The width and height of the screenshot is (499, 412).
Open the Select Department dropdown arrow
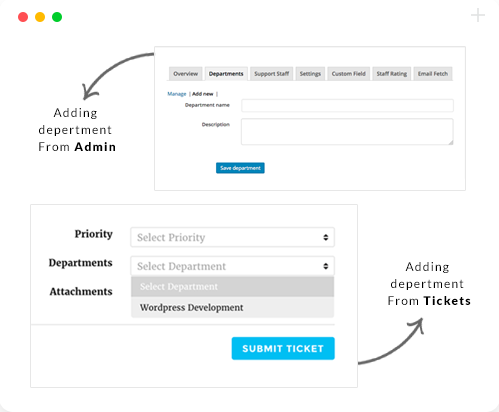326,266
